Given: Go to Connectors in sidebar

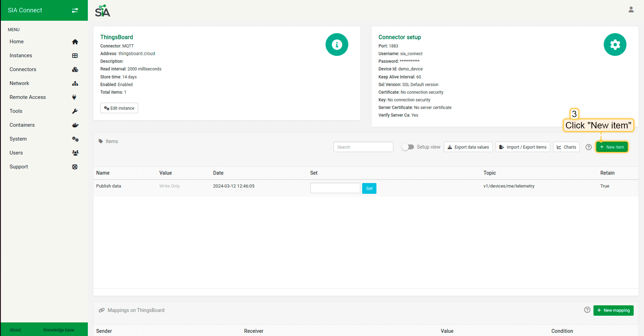Looking at the screenshot, I should click(23, 69).
